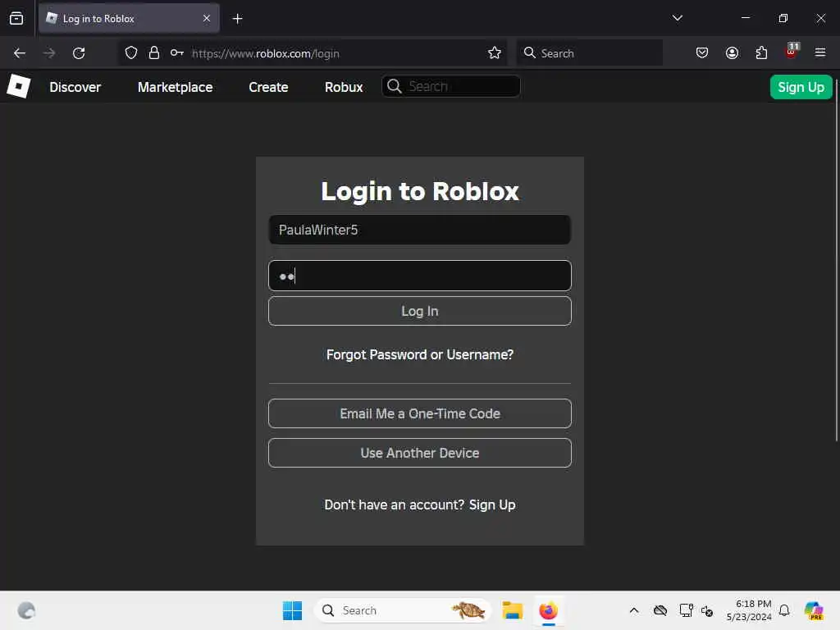Open Firefox account icon
This screenshot has width=840, height=630.
click(732, 53)
